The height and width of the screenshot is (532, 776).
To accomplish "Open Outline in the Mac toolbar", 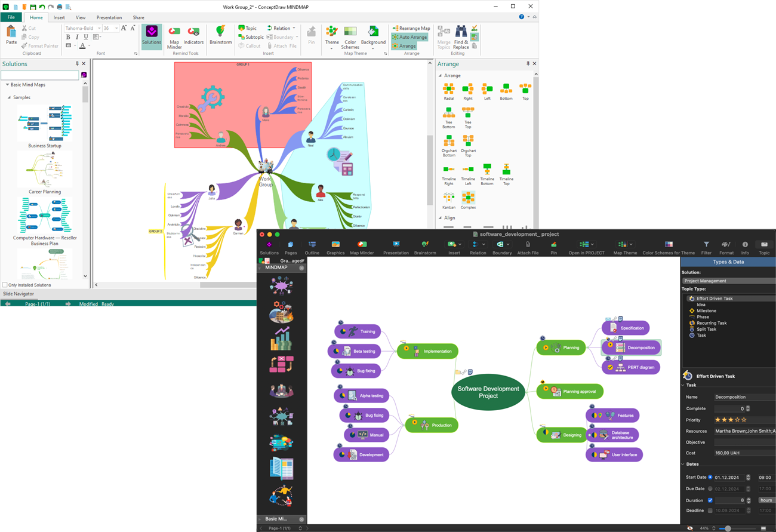I will (312, 248).
